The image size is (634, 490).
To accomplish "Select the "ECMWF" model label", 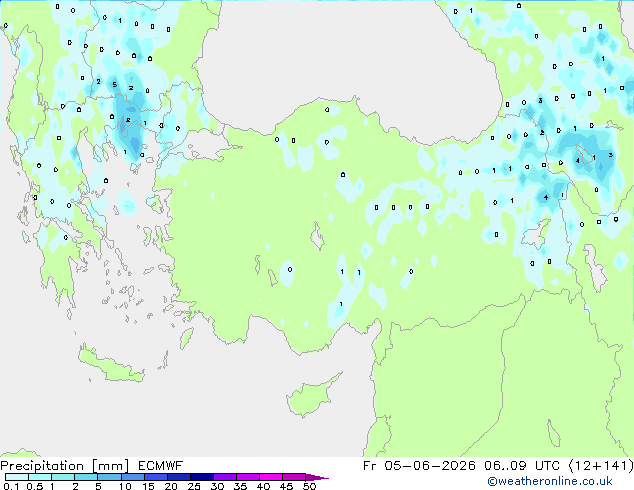I will pos(160,466).
